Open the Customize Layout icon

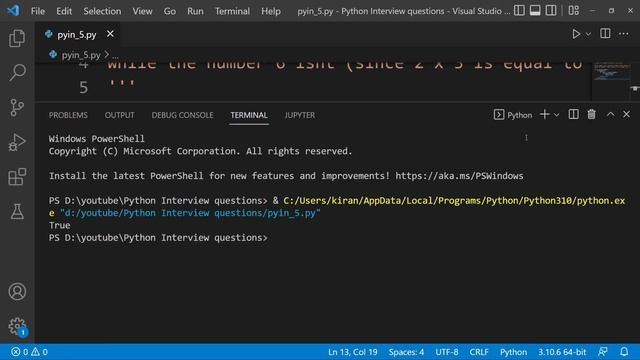point(573,11)
